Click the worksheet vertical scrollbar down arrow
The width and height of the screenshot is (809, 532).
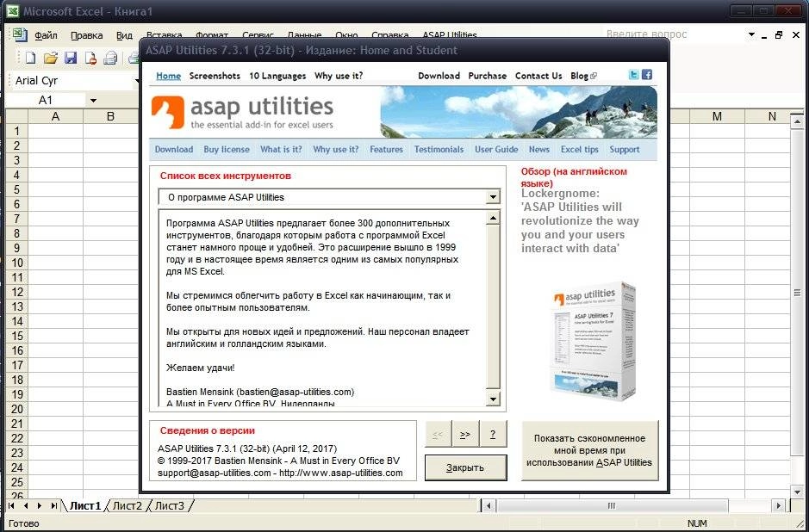coord(797,492)
